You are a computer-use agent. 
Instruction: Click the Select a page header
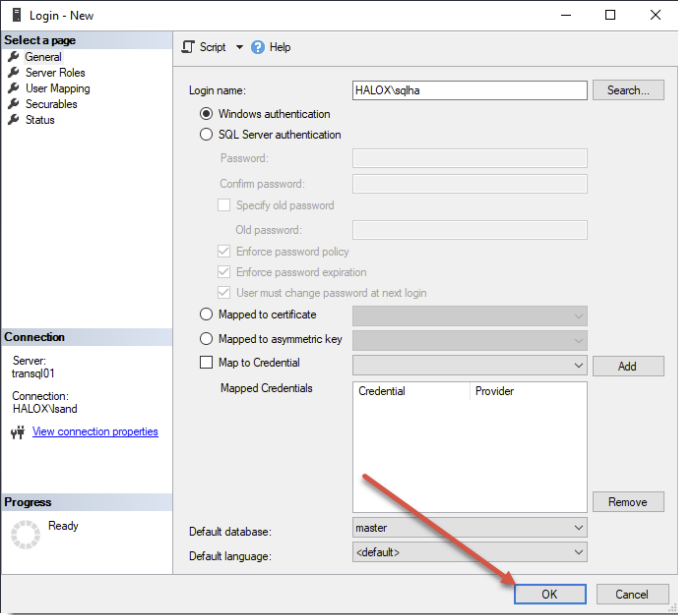click(x=86, y=40)
